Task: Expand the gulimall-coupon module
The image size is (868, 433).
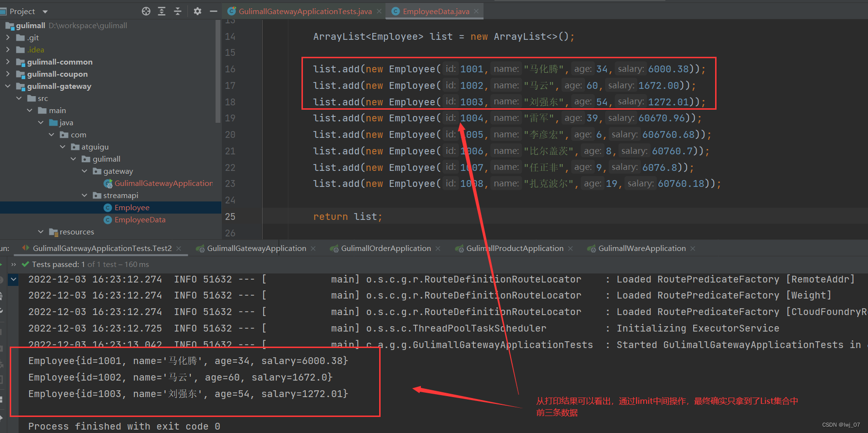Action: pos(8,74)
